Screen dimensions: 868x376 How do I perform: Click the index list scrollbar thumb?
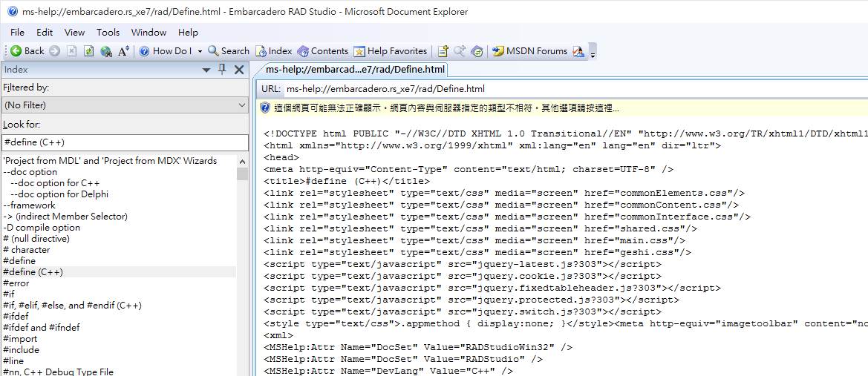[243, 174]
